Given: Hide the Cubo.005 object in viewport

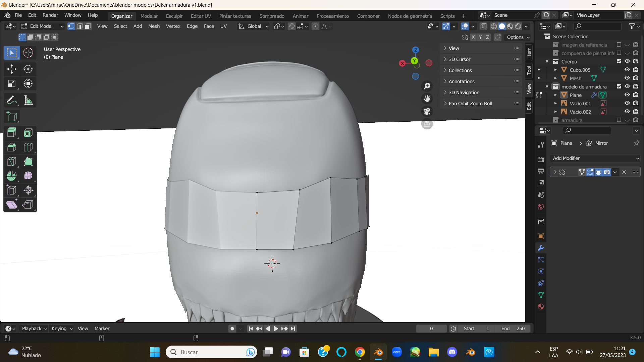Looking at the screenshot, I should (627, 70).
